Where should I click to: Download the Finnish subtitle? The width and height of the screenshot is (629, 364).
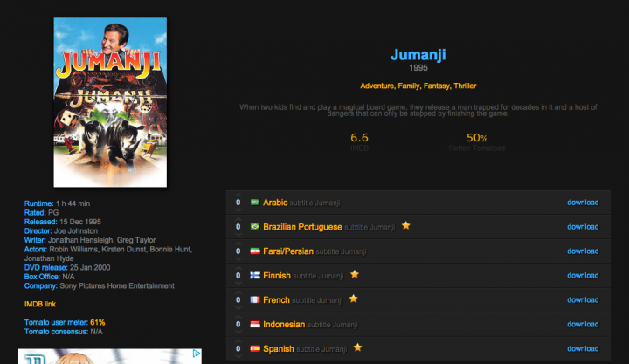pos(583,276)
